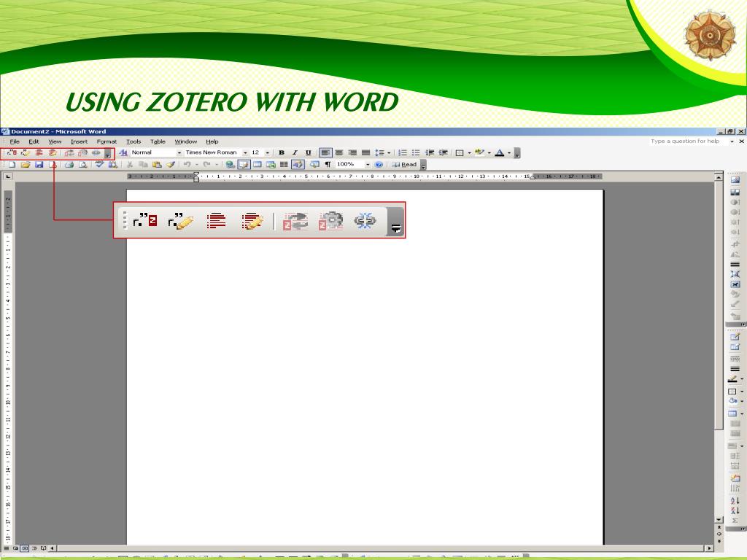The width and height of the screenshot is (747, 560).
Task: Click the enlarged Zotero Edit Citation pencil icon
Action: point(181,221)
